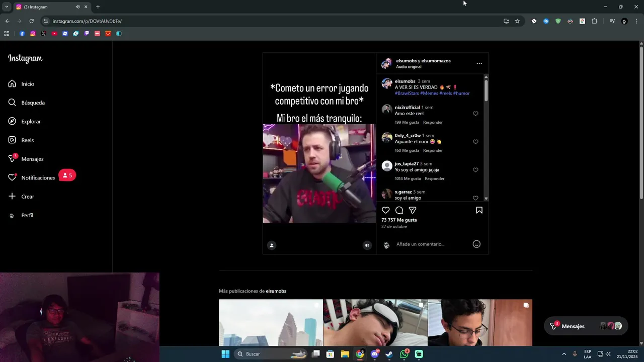The image size is (644, 362).
Task: Reply to 0nly_4_cr0w's comment
Action: 433,150
